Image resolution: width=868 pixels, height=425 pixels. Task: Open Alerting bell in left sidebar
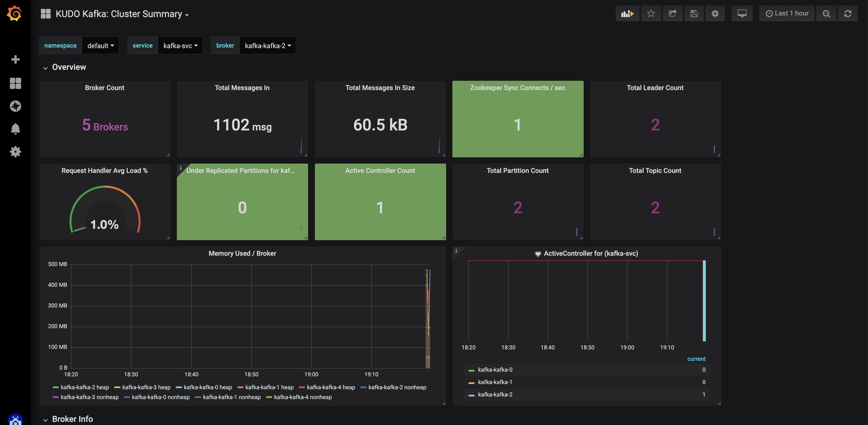pyautogui.click(x=15, y=129)
